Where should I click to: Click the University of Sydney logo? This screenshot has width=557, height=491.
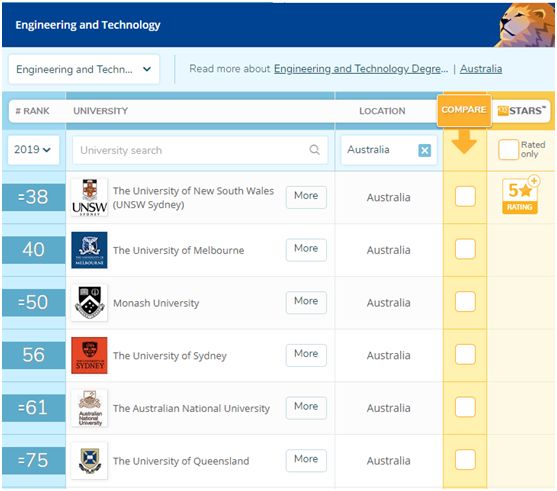(x=89, y=355)
